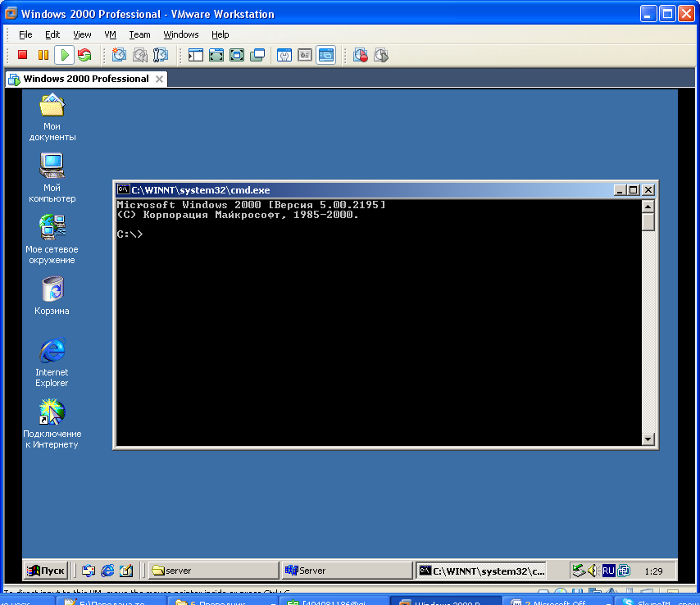Open the VM menu

click(111, 34)
